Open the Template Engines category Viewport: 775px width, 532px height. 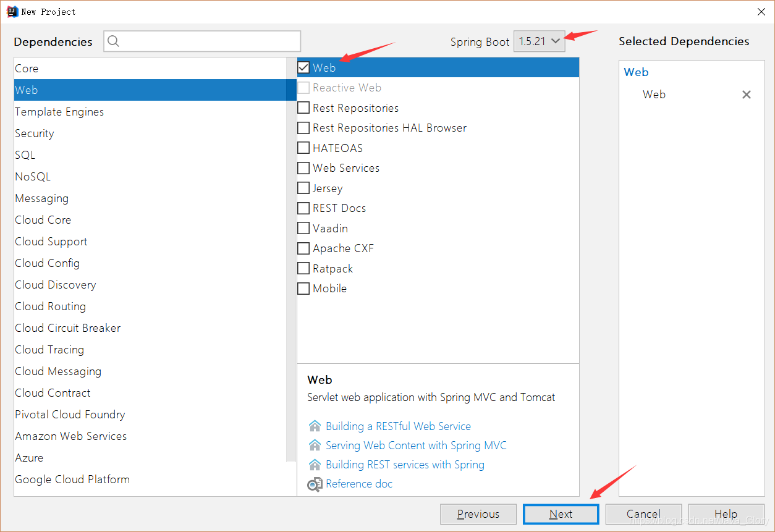tap(150, 112)
